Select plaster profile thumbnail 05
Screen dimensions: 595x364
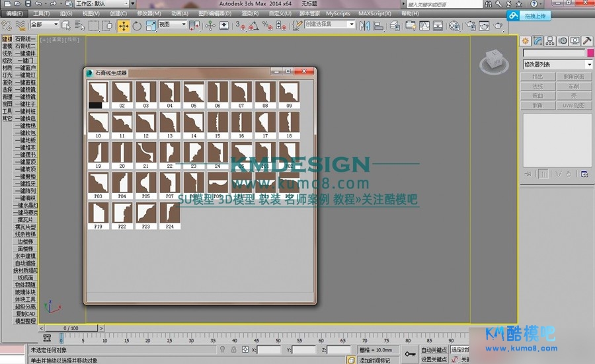click(x=194, y=95)
